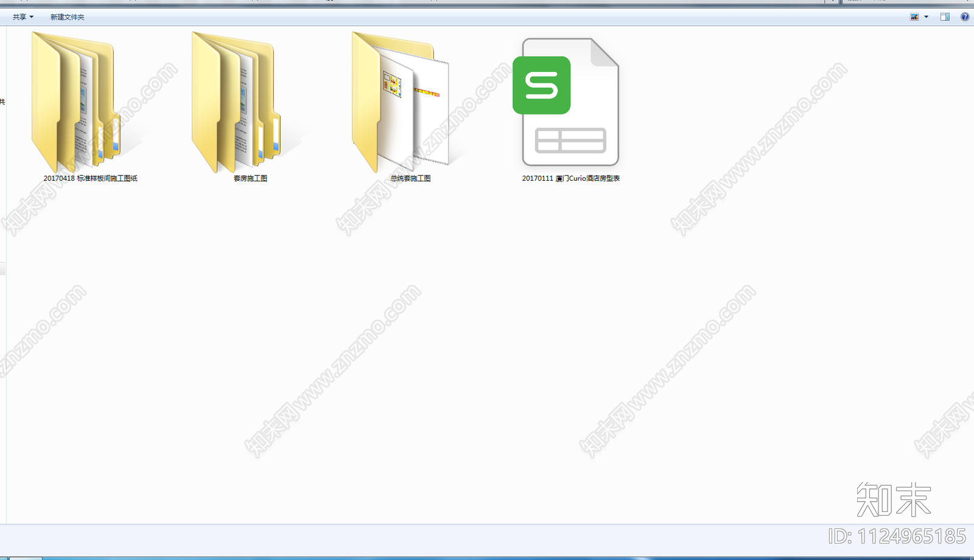Click the change view icon in toolbar
The image size is (974, 560).
pos(914,17)
